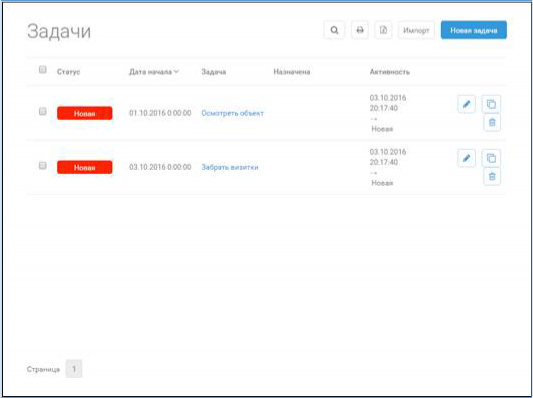533x398 pixels.
Task: Click the export file icon button
Action: point(383,30)
